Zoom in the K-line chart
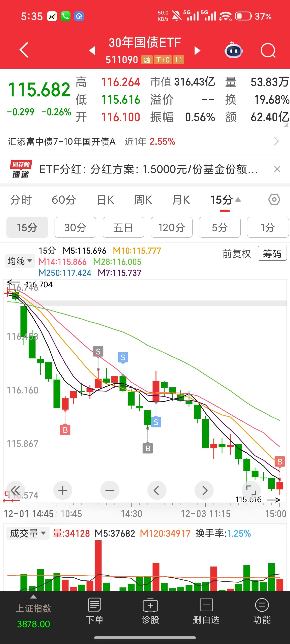Image resolution: width=290 pixels, height=644 pixels. pyautogui.click(x=63, y=490)
